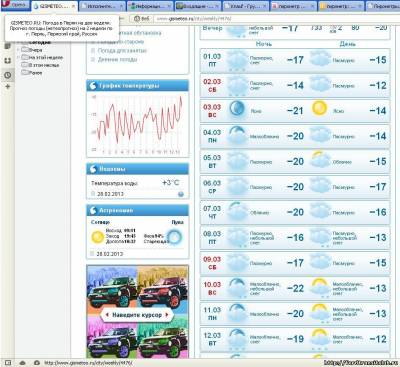Open the Дневник погоды link
400x367 pixels.
[117, 59]
